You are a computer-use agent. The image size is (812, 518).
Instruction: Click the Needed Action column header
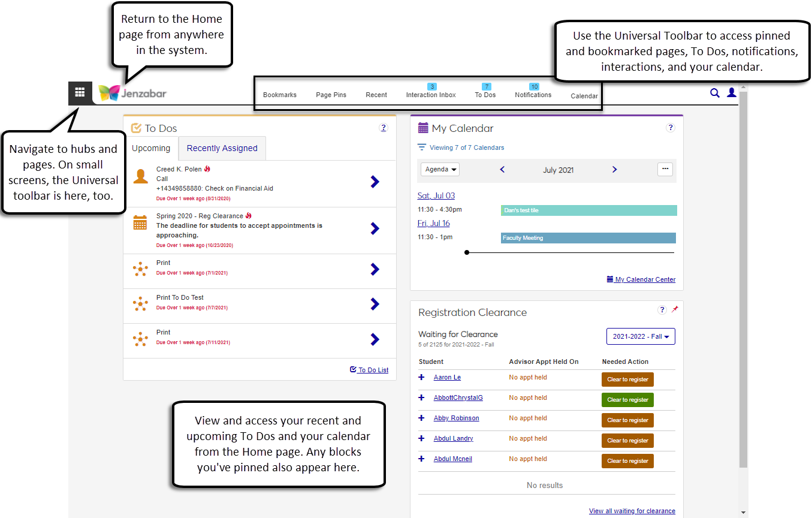coord(626,362)
